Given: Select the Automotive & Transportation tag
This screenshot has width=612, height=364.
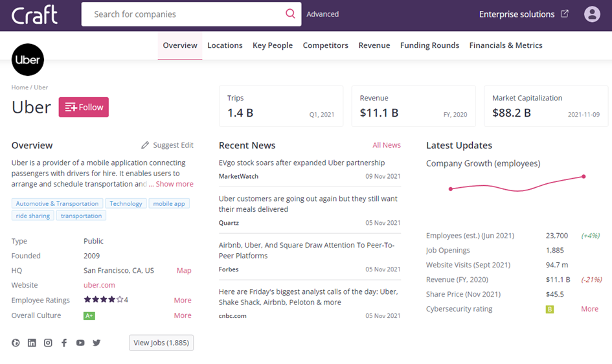Looking at the screenshot, I should [x=58, y=203].
